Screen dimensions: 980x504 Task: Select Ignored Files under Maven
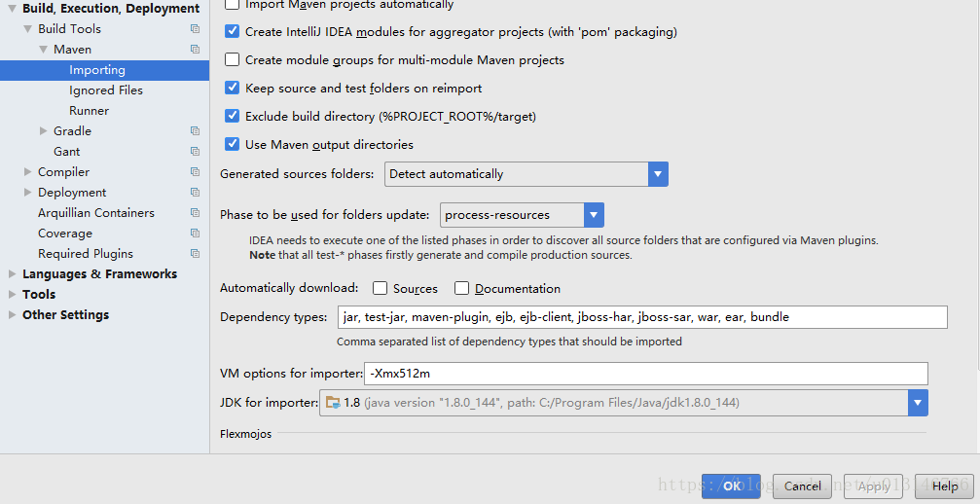coord(106,90)
